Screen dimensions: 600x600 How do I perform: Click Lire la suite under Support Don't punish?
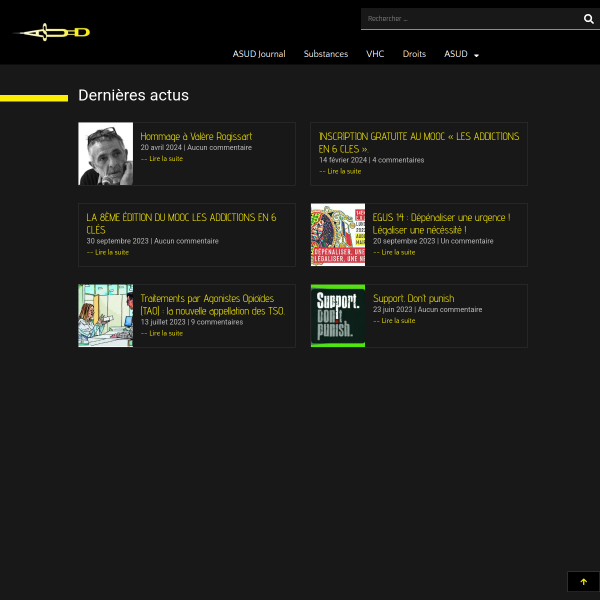pyautogui.click(x=394, y=321)
